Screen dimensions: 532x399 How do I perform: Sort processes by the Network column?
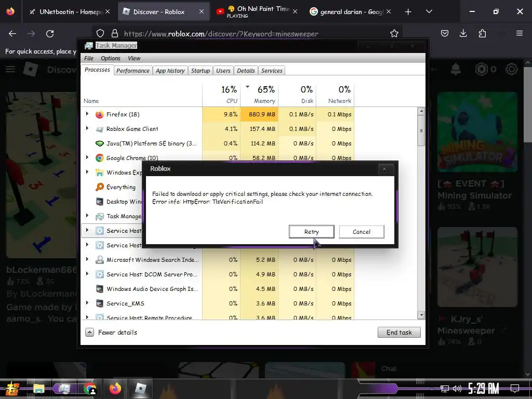[336, 95]
